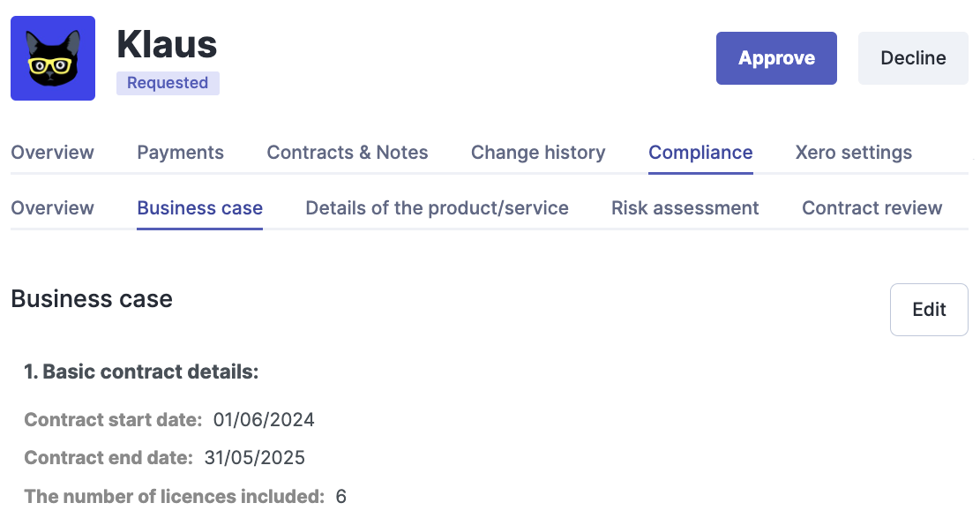Click the contract end date 31/05/2025
This screenshot has width=980, height=518.
(254, 458)
